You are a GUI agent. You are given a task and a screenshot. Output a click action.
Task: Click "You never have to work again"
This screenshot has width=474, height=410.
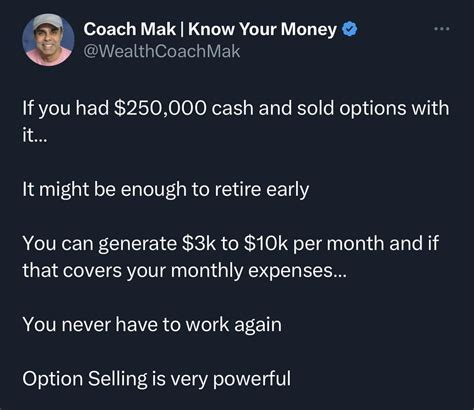(152, 325)
